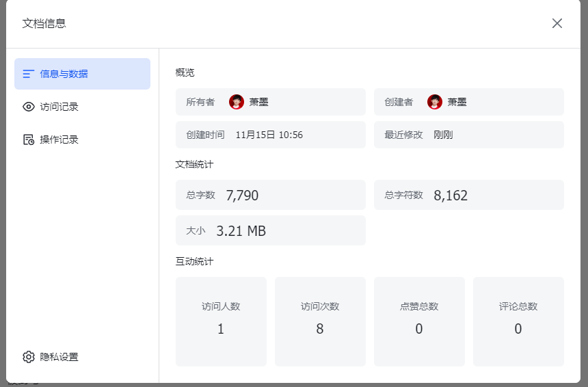
Task: Click the 点赞总数 statistic card
Action: [419, 321]
